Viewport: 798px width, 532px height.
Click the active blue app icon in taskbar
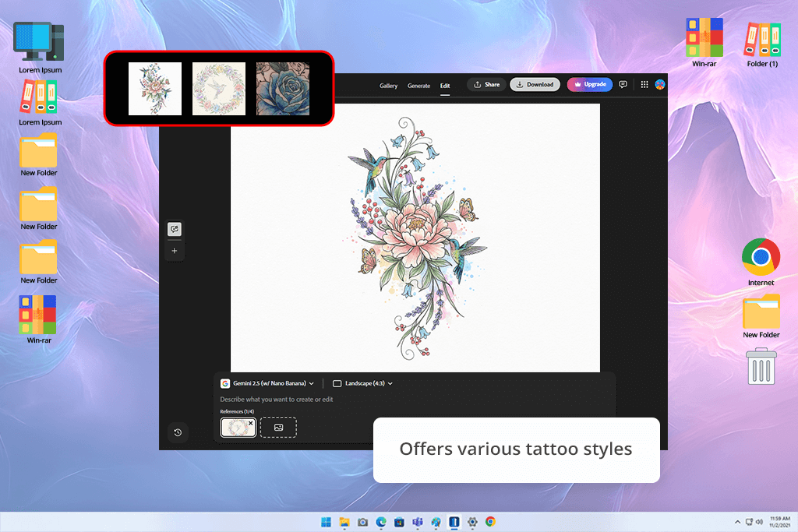pos(454,522)
